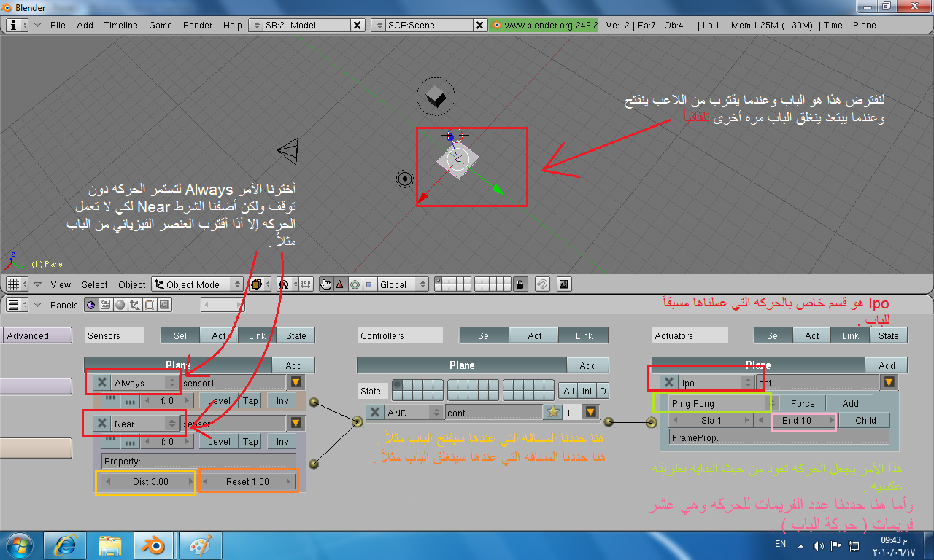Select the scale manipulator square icon
This screenshot has height=560, width=934.
pos(368,284)
